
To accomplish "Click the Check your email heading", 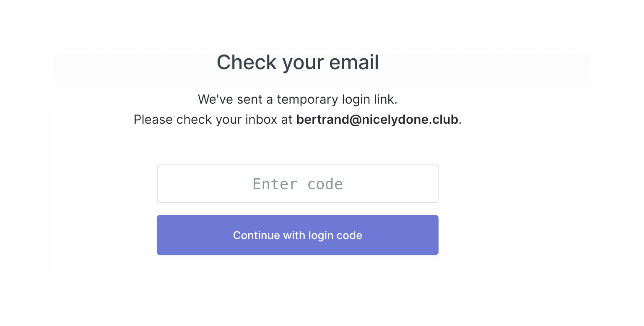I will click(297, 63).
